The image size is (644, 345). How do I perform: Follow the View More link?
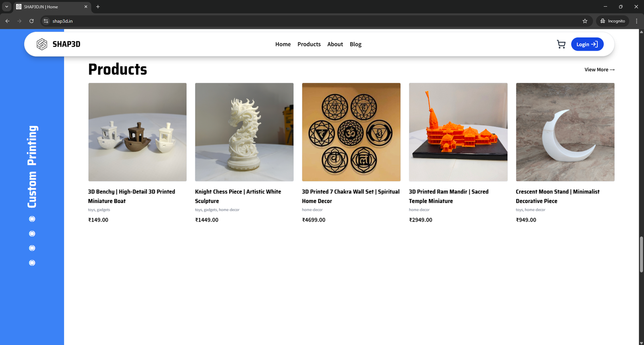coord(599,70)
